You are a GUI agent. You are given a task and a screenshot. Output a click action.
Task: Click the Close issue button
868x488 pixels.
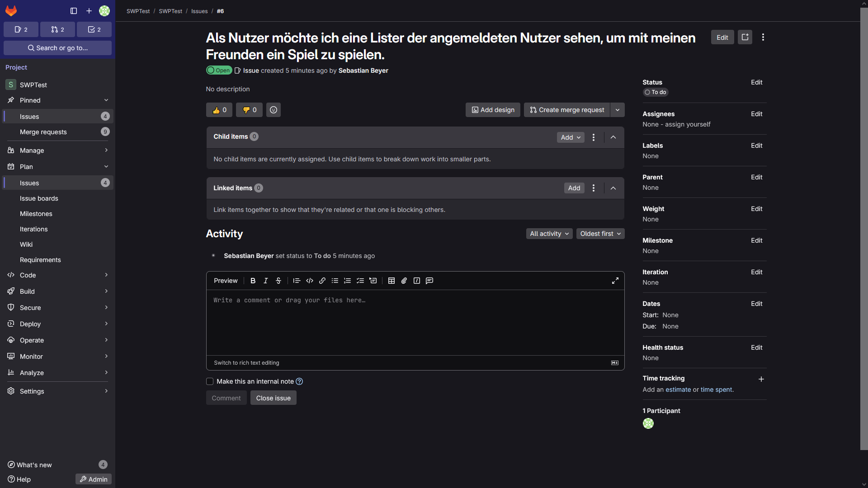pyautogui.click(x=274, y=398)
